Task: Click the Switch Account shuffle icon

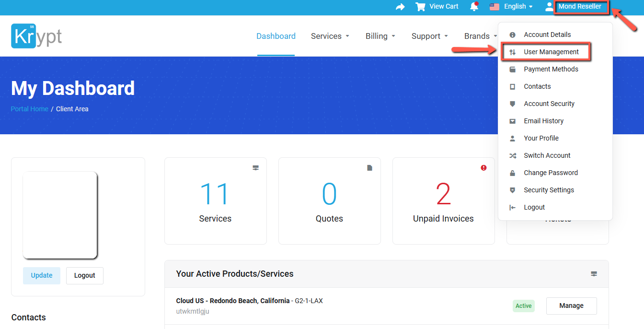Action: pyautogui.click(x=513, y=155)
